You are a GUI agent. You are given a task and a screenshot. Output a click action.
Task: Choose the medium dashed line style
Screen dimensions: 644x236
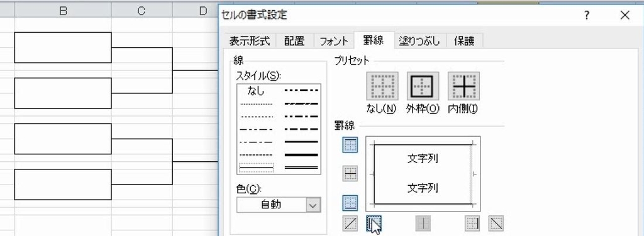pos(301,129)
